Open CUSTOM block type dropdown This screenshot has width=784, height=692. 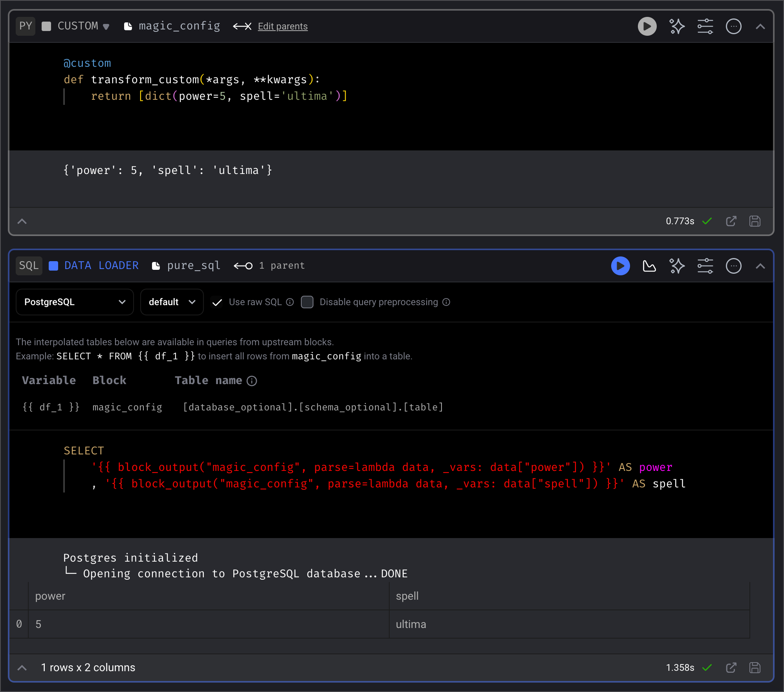(x=83, y=26)
